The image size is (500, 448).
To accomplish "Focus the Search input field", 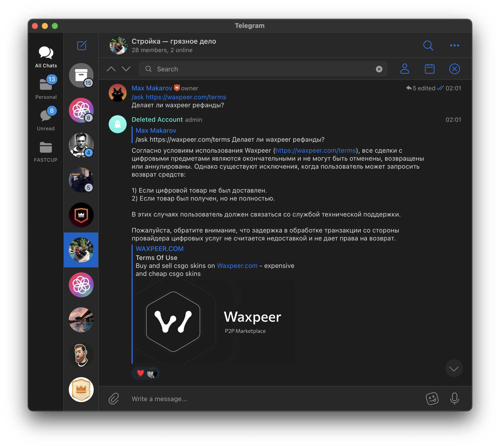I will point(263,69).
